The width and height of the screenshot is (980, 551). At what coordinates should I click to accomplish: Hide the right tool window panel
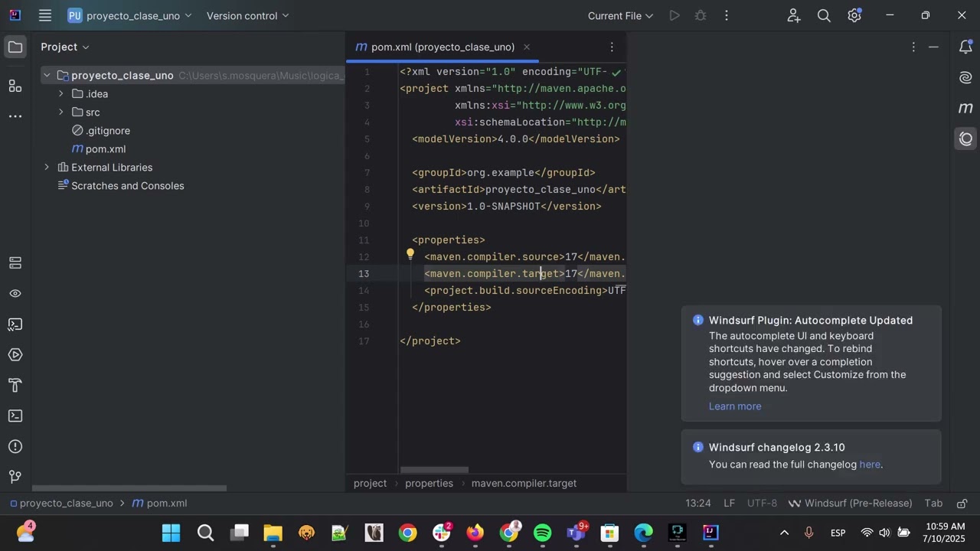[x=933, y=47]
